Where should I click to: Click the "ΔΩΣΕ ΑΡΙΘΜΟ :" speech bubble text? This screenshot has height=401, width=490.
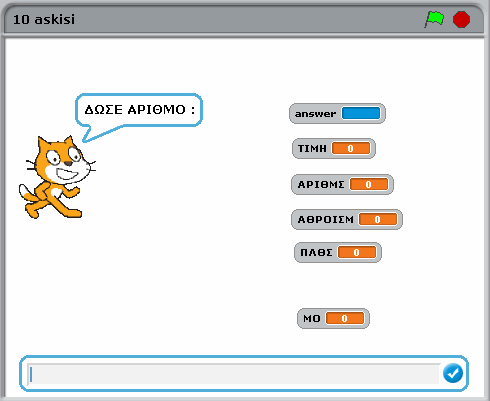tap(139, 110)
